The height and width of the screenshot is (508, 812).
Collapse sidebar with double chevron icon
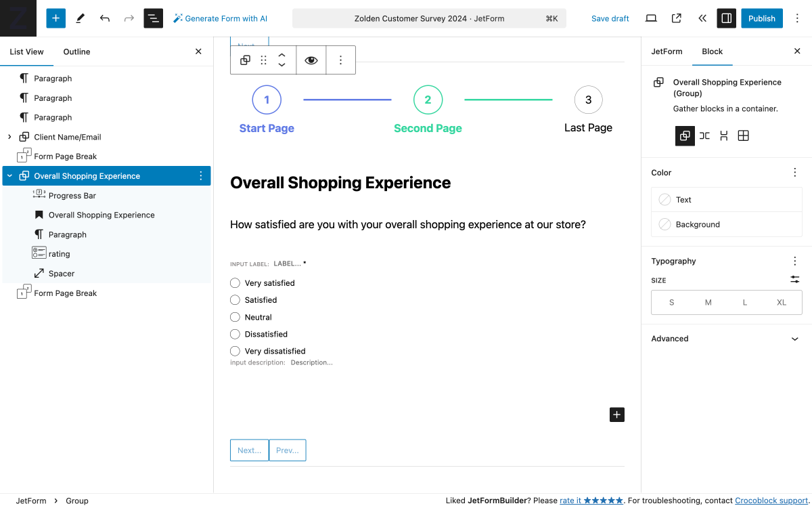pyautogui.click(x=702, y=18)
